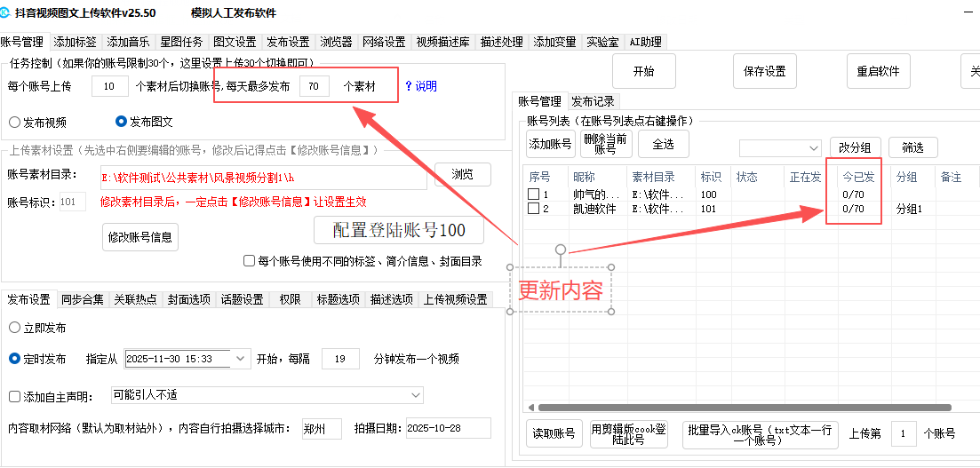Tick checkbox for account row 1
The width and height of the screenshot is (980, 468).
533,195
